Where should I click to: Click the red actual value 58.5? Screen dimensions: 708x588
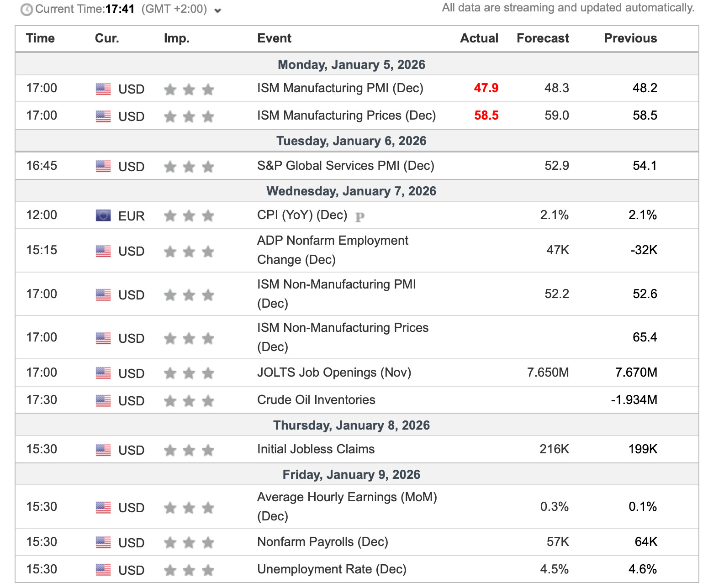pyautogui.click(x=486, y=115)
